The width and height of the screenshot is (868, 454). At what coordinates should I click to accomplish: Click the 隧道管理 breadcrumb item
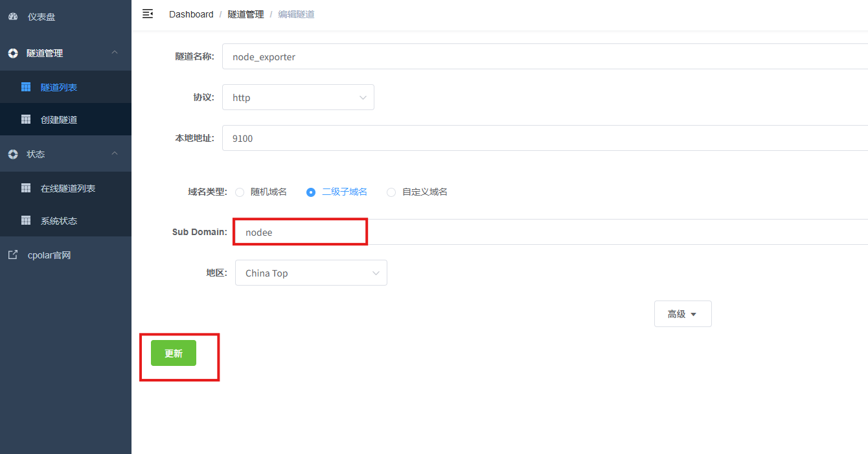coord(246,14)
